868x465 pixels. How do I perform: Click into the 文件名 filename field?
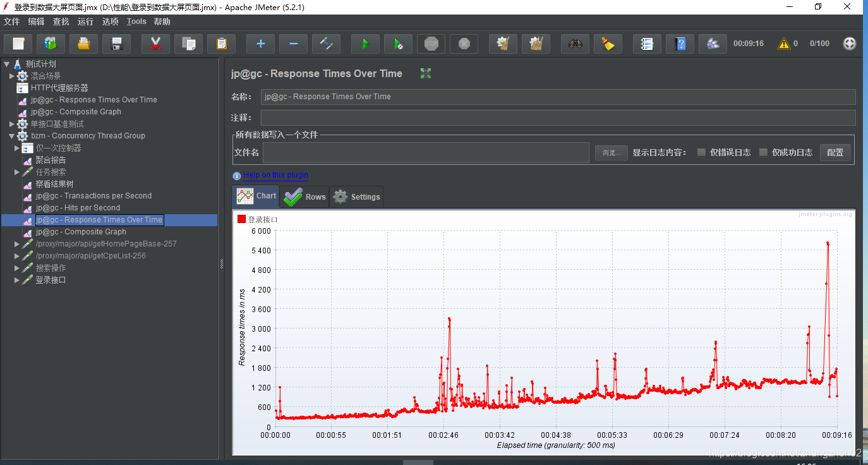click(426, 152)
